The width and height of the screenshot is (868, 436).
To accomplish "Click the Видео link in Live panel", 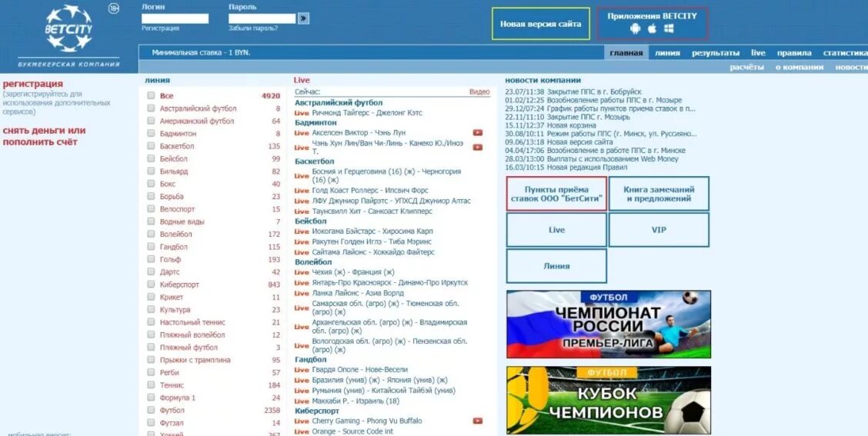I will (479, 92).
